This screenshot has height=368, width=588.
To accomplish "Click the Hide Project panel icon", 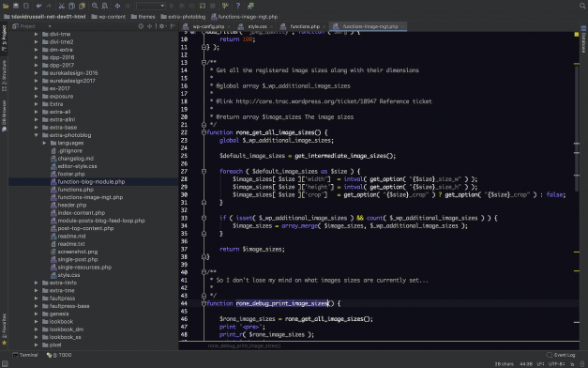I will 173,26.
